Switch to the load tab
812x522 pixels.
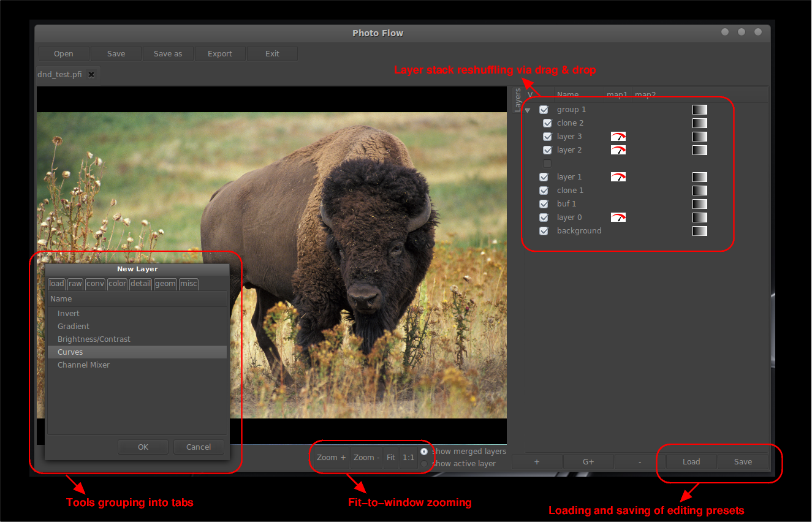coord(56,284)
